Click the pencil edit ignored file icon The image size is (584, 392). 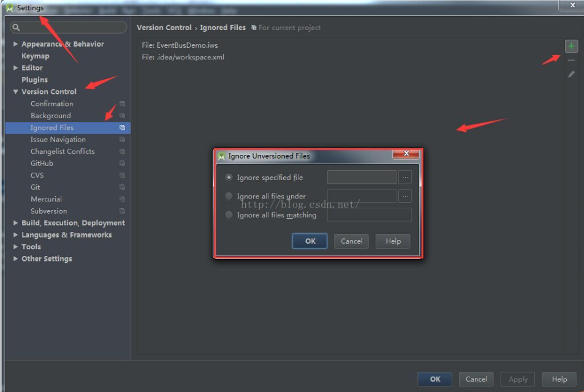coord(571,74)
